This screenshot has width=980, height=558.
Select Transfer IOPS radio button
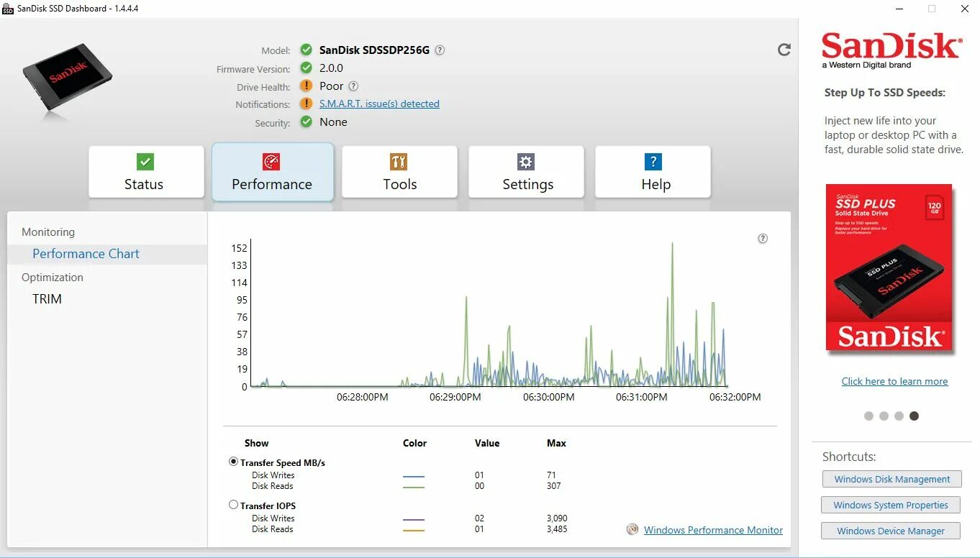point(233,505)
